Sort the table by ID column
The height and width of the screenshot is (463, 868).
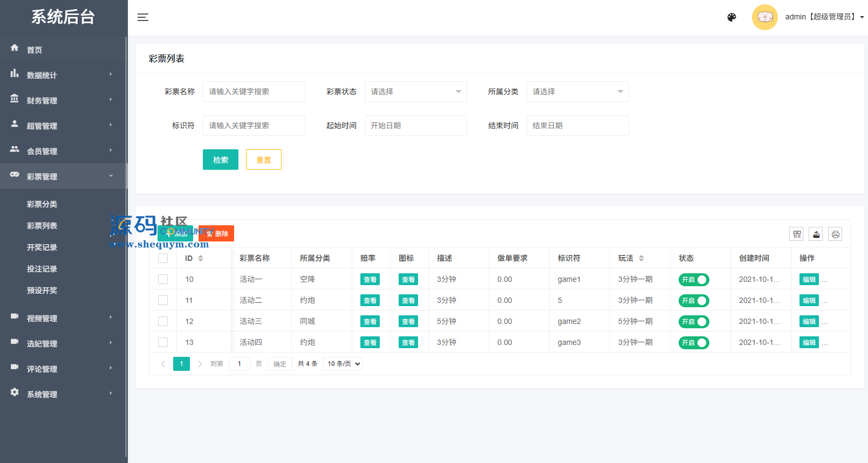200,258
